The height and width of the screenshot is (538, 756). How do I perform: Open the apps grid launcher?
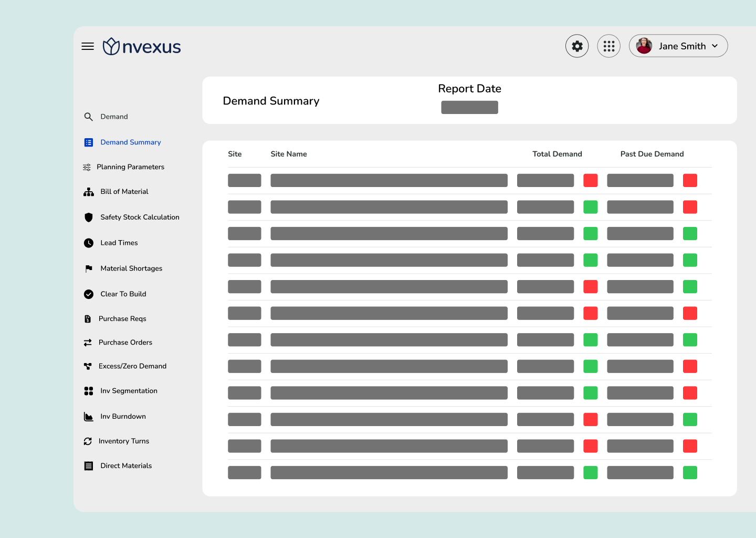[609, 46]
